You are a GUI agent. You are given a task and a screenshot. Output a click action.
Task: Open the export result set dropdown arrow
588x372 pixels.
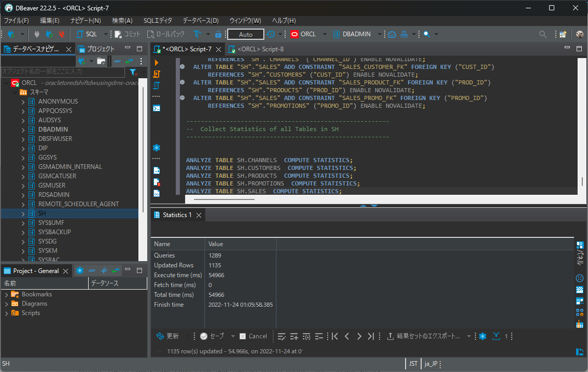click(x=468, y=336)
